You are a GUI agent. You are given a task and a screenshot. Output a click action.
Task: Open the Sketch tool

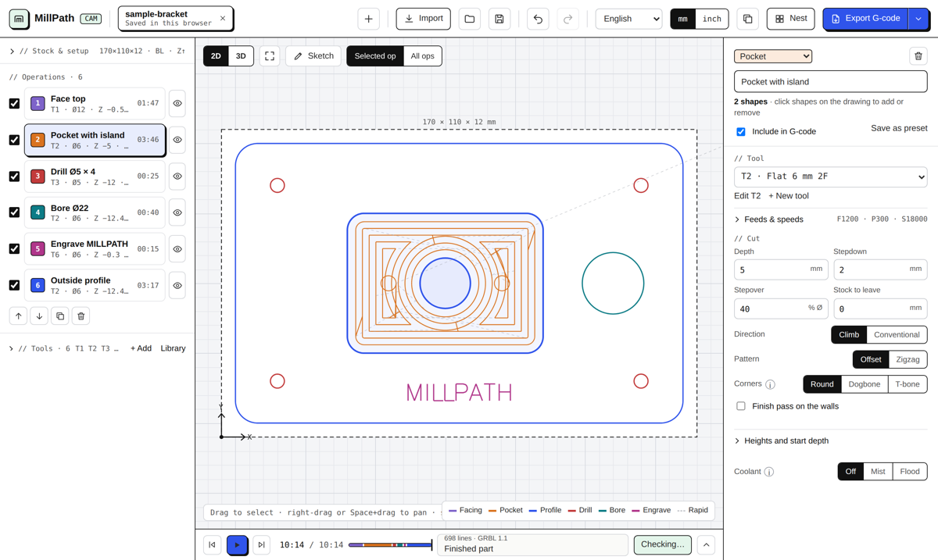tap(313, 56)
